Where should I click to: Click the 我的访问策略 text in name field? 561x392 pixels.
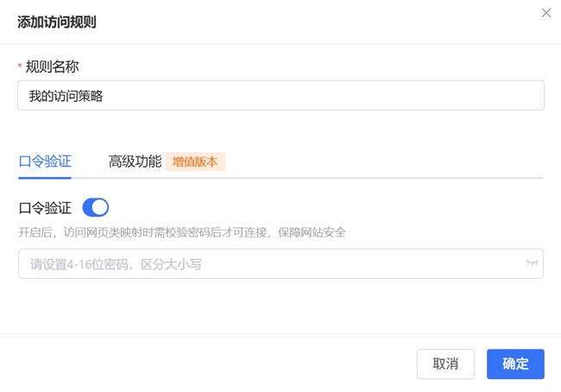tap(66, 96)
